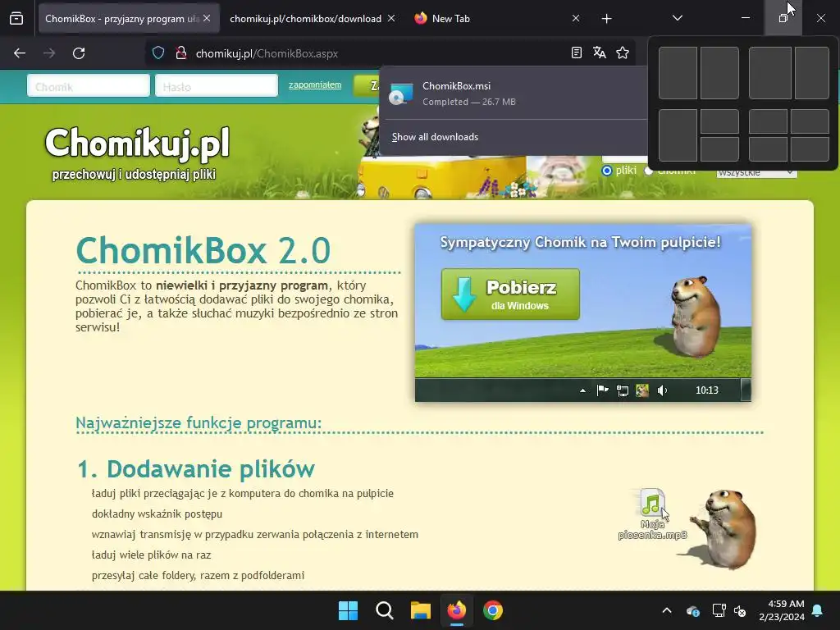
Task: Click the 1. Dodawanie plików heading
Action: point(196,468)
